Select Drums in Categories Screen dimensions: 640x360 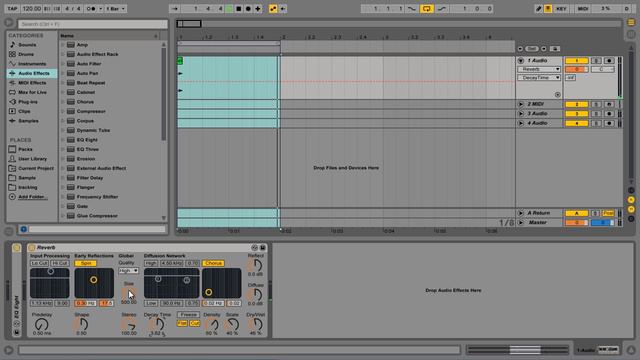coord(26,54)
